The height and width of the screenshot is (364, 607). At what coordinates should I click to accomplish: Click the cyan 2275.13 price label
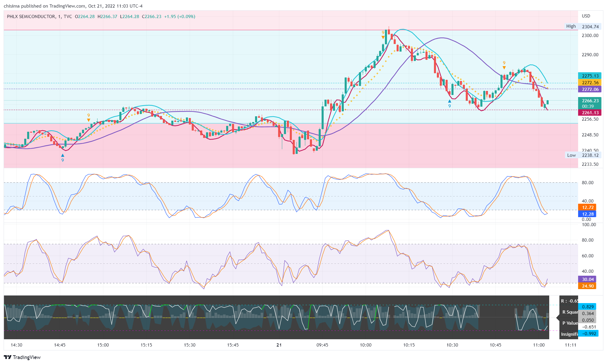(590, 76)
